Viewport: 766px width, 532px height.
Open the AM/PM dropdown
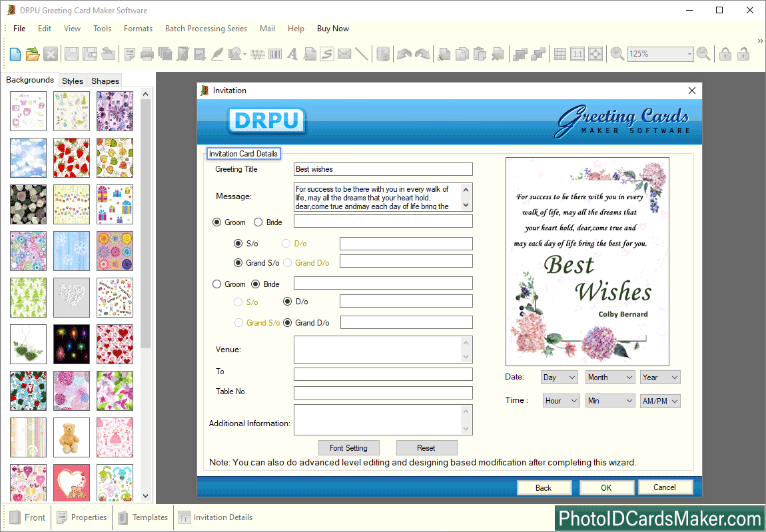tap(661, 401)
